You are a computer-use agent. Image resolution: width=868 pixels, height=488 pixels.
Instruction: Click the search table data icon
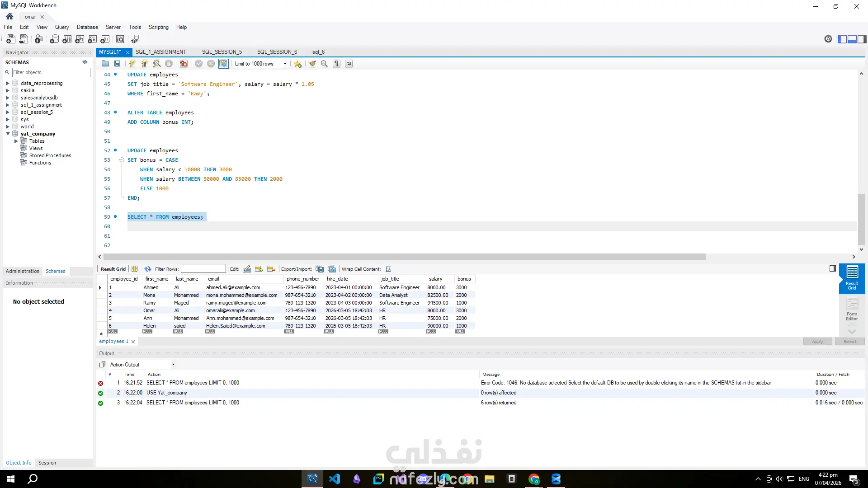(120, 39)
